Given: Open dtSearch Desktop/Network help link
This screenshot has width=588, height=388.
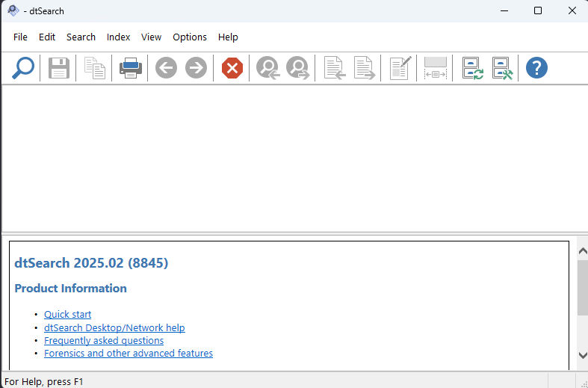Looking at the screenshot, I should (x=114, y=328).
